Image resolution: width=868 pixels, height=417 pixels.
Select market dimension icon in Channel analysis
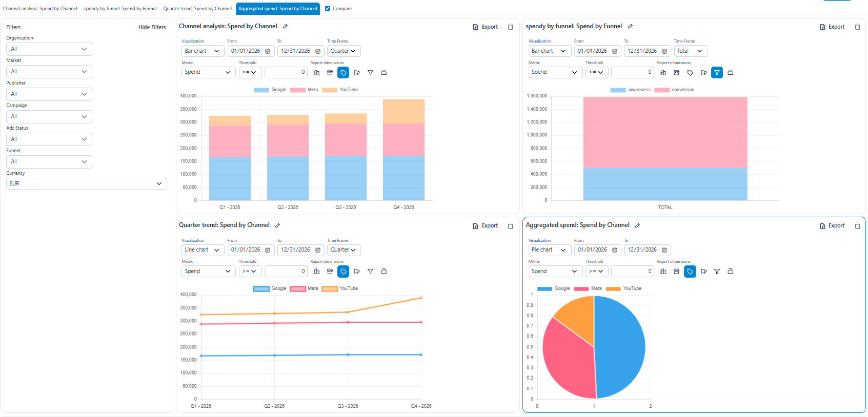click(x=330, y=73)
